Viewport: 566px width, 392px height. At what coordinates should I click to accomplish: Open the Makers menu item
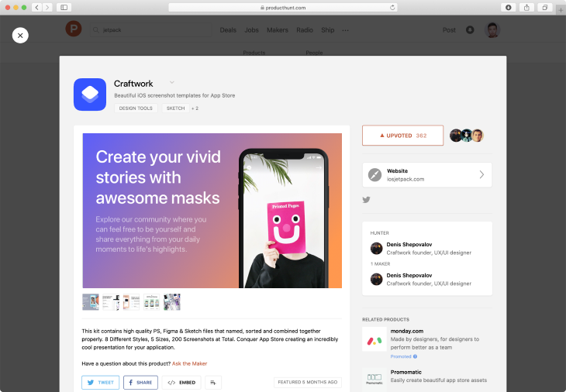[x=278, y=30]
